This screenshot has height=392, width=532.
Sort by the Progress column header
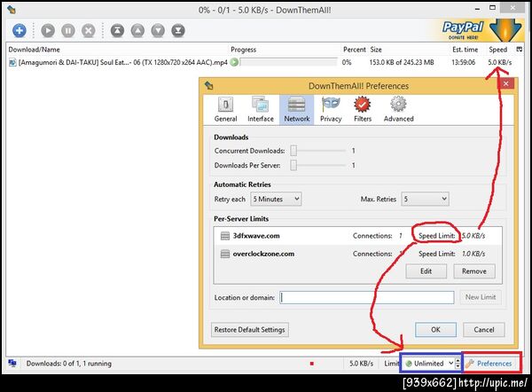point(243,50)
